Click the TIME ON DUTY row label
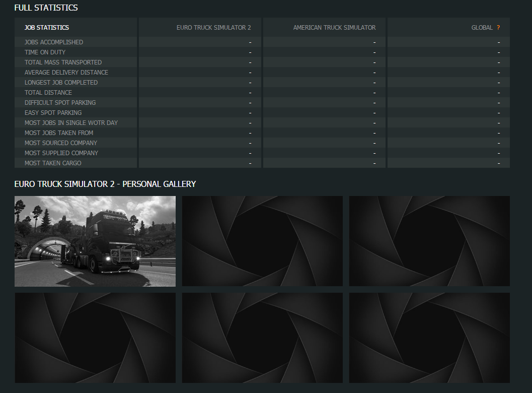This screenshot has height=393, width=532. 45,52
